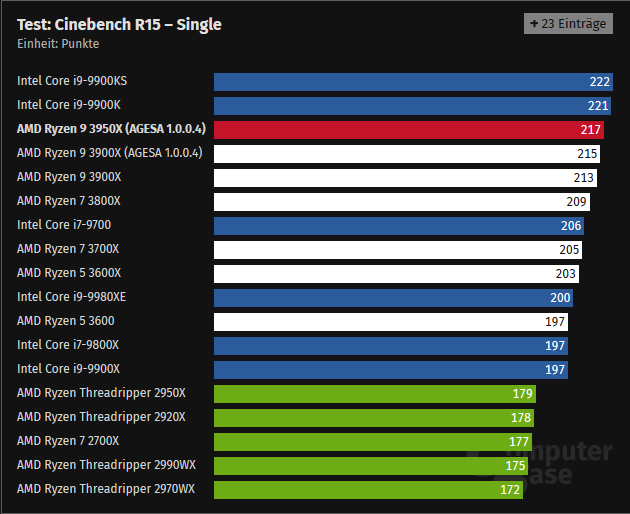Image resolution: width=630 pixels, height=514 pixels.
Task: Select the AMD Ryzen 5 3600X label
Action: click(x=69, y=273)
